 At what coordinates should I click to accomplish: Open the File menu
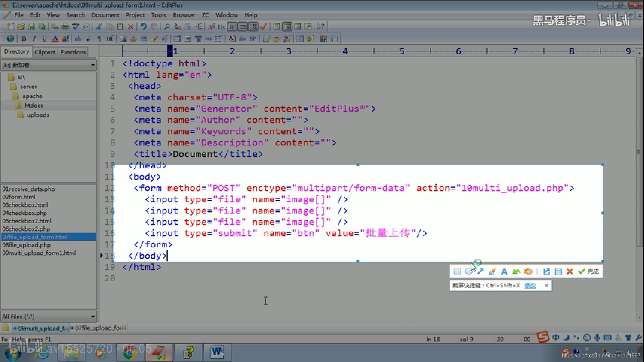coord(19,15)
